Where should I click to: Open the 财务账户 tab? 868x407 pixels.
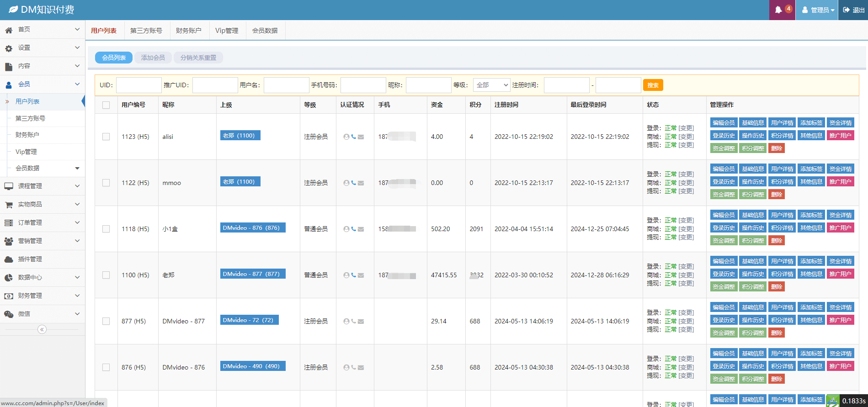coord(188,31)
